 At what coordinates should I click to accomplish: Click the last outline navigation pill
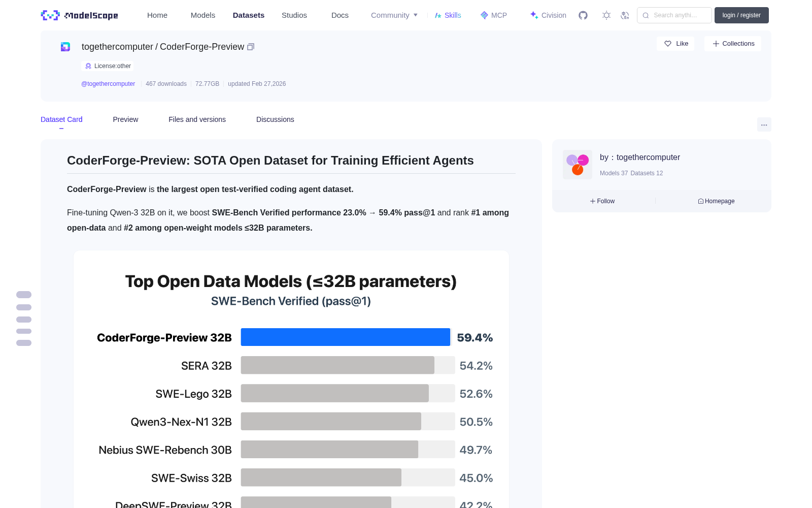[24, 343]
